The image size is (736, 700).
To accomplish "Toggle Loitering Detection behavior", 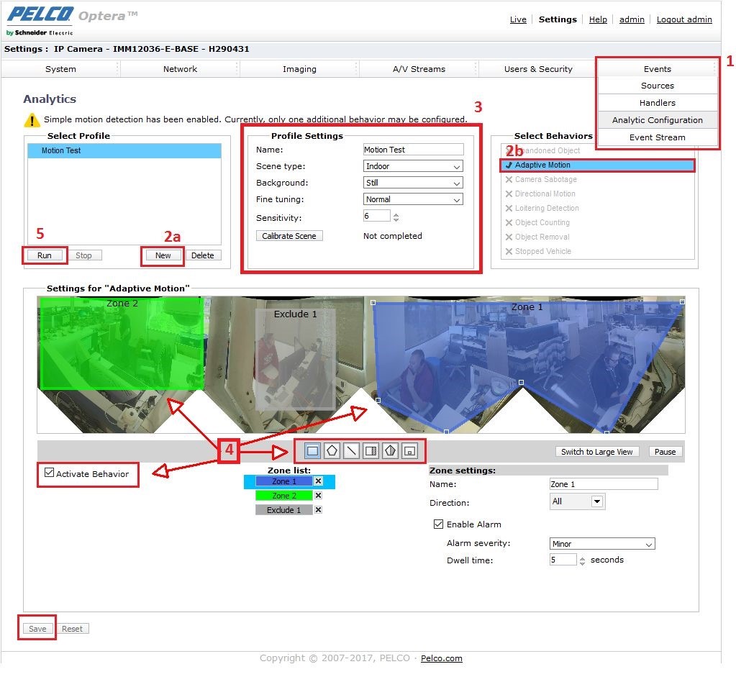I will pos(597,208).
